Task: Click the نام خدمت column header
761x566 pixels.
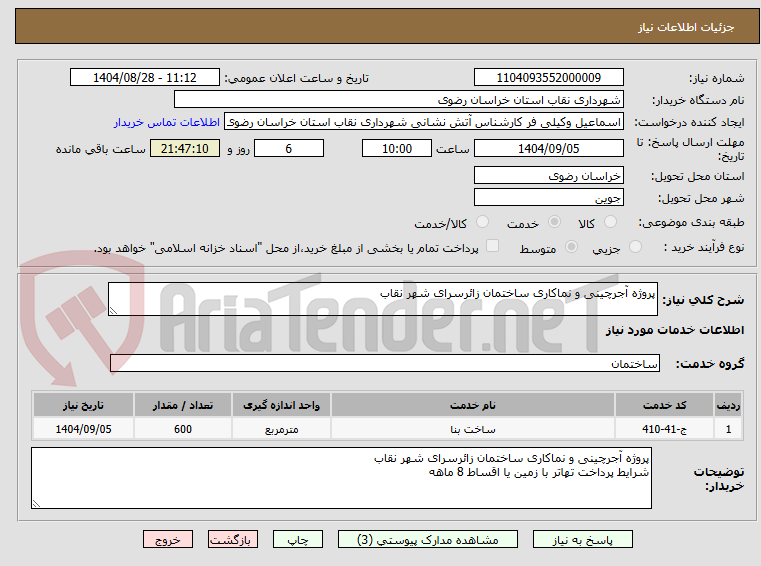Action: pyautogui.click(x=473, y=405)
